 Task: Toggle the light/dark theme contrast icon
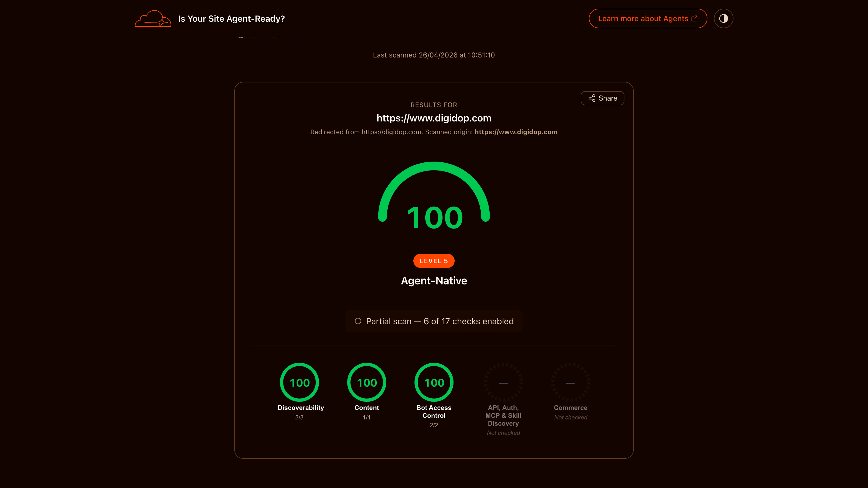pos(723,18)
